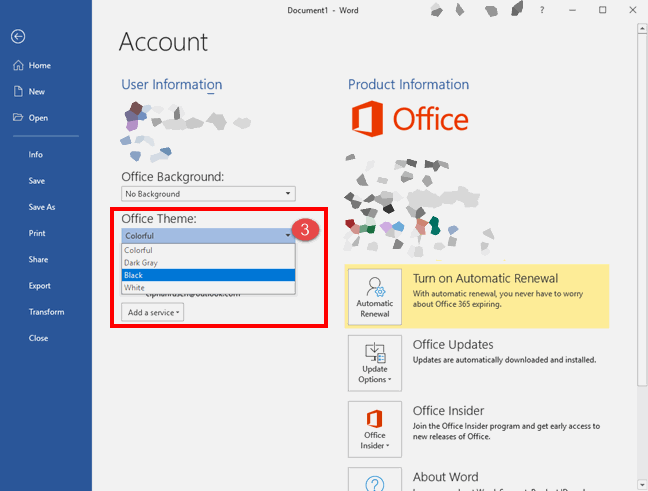648x491 pixels.
Task: Open Save As in the sidebar
Action: coord(42,207)
